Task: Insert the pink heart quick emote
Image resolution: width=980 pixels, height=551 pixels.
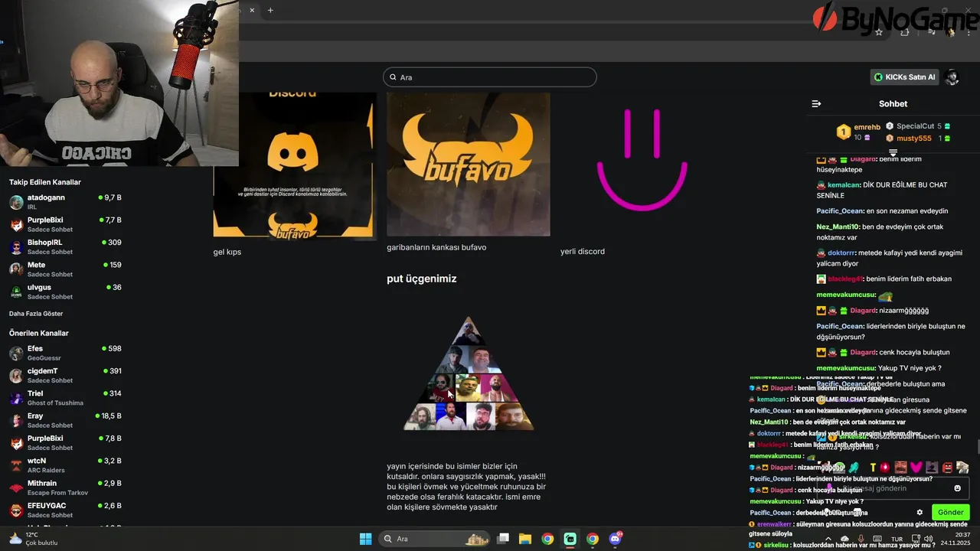Action: pos(916,467)
